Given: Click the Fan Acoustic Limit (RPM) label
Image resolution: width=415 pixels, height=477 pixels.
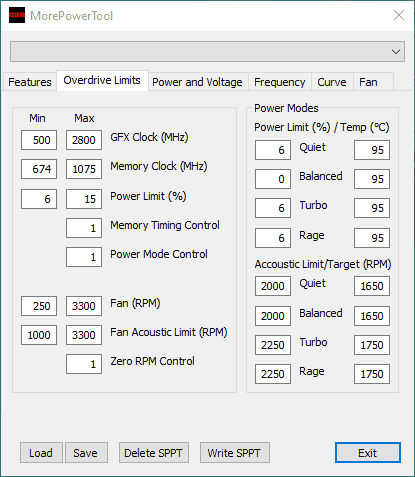Looking at the screenshot, I should point(169,332).
